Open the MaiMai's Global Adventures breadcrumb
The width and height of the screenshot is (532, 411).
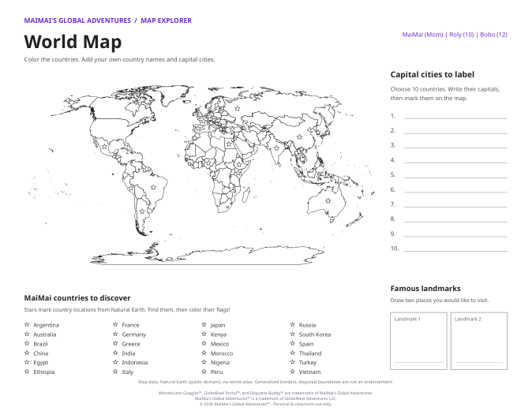(x=77, y=21)
